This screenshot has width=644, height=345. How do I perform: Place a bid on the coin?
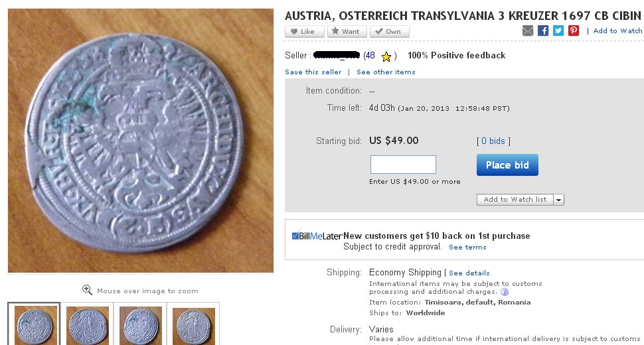[507, 165]
